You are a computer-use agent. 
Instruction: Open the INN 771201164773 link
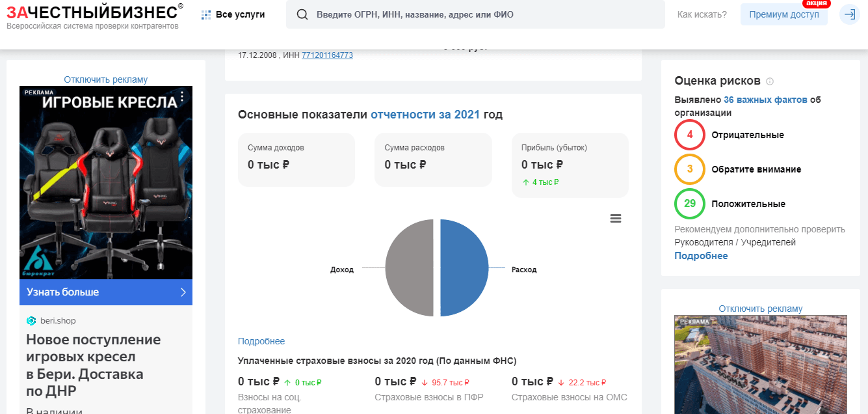pos(327,55)
